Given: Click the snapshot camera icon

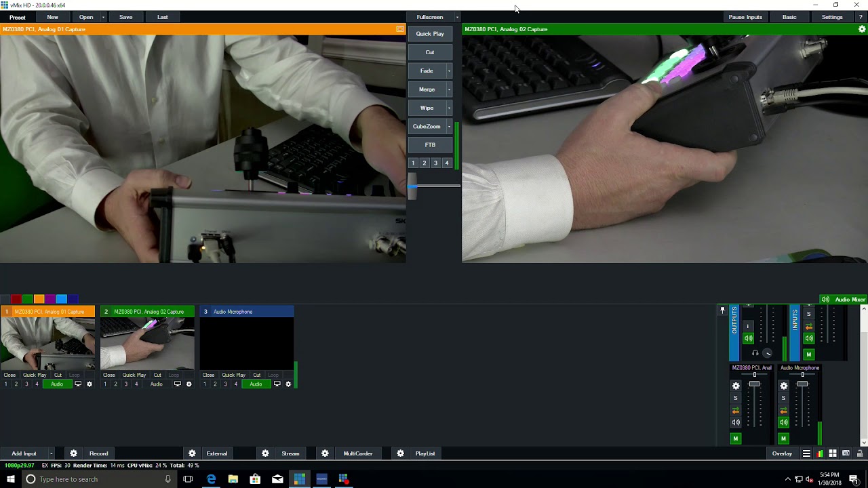Looking at the screenshot, I should (846, 453).
